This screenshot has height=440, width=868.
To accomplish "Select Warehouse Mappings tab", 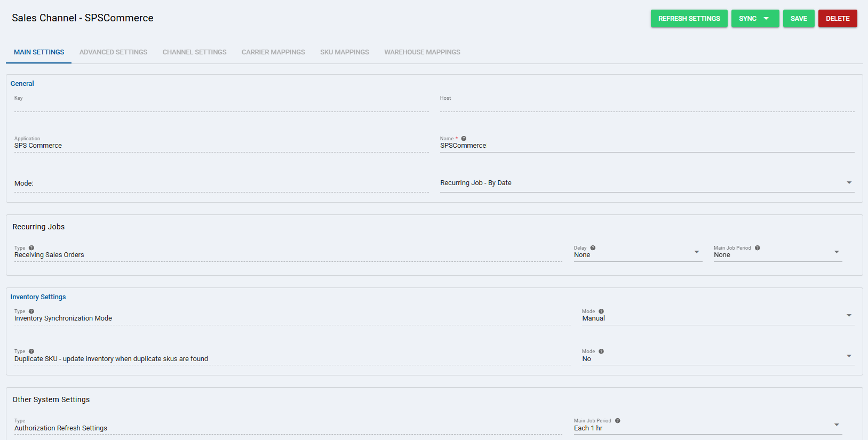I will pos(422,52).
